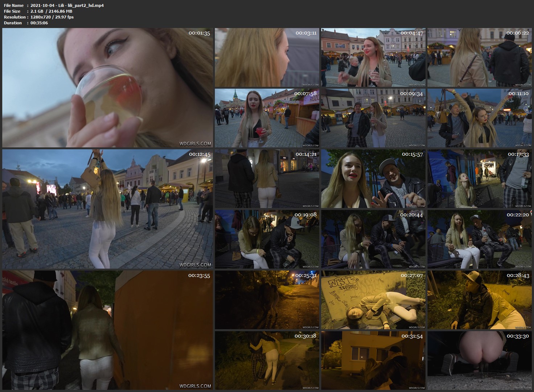This screenshot has width=534, height=392.
Task: Click the graffiti wall frame at 00:27:07
Action: point(373,300)
